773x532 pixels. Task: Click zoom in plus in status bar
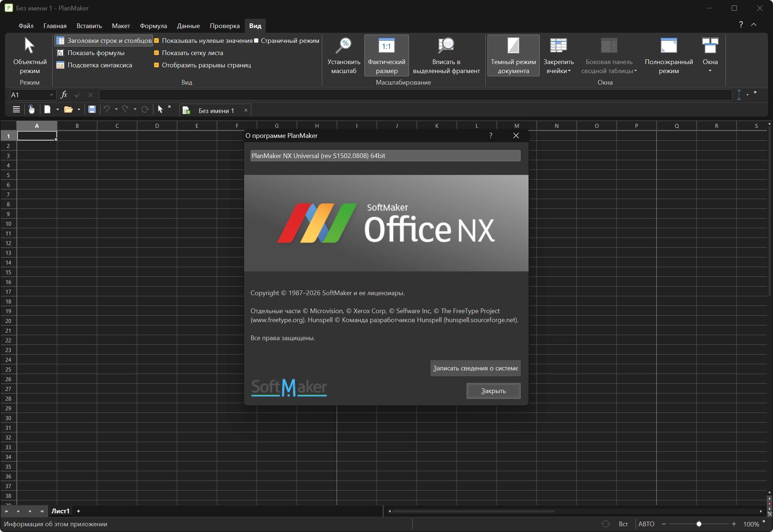pos(734,524)
